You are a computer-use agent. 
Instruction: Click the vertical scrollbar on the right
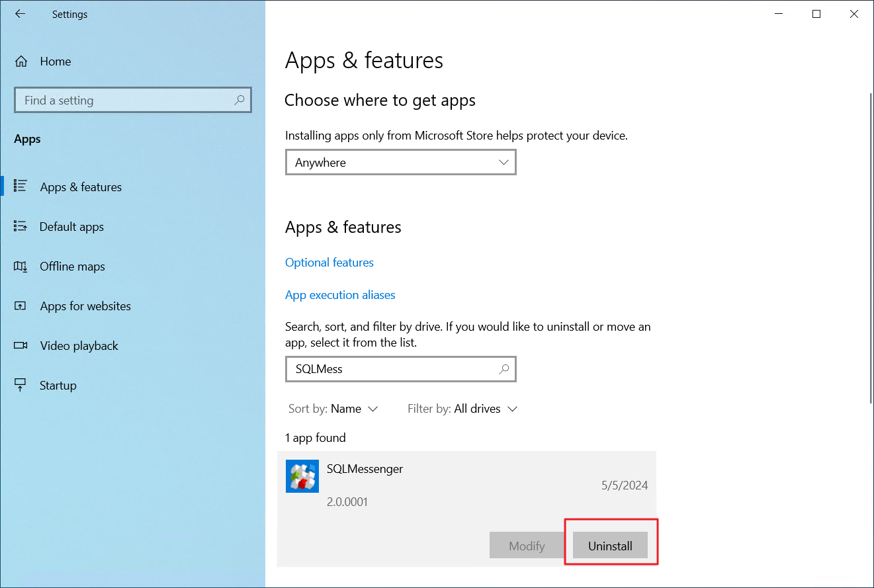(870, 248)
